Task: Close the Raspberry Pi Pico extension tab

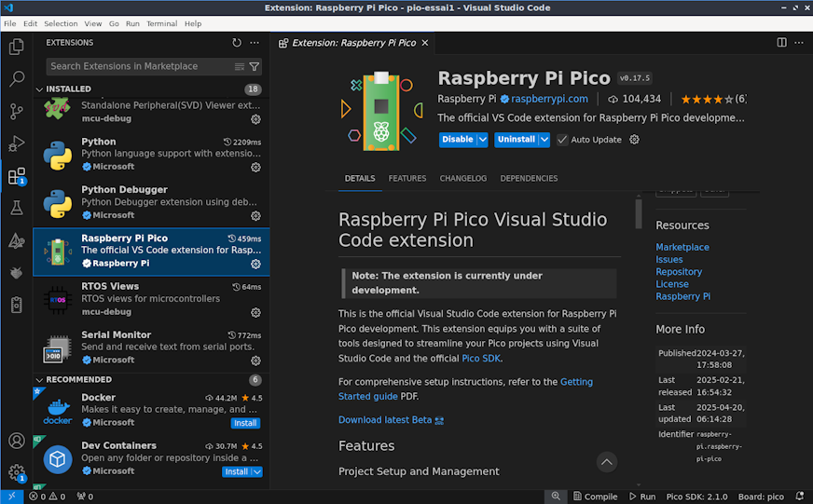Action: pyautogui.click(x=424, y=43)
